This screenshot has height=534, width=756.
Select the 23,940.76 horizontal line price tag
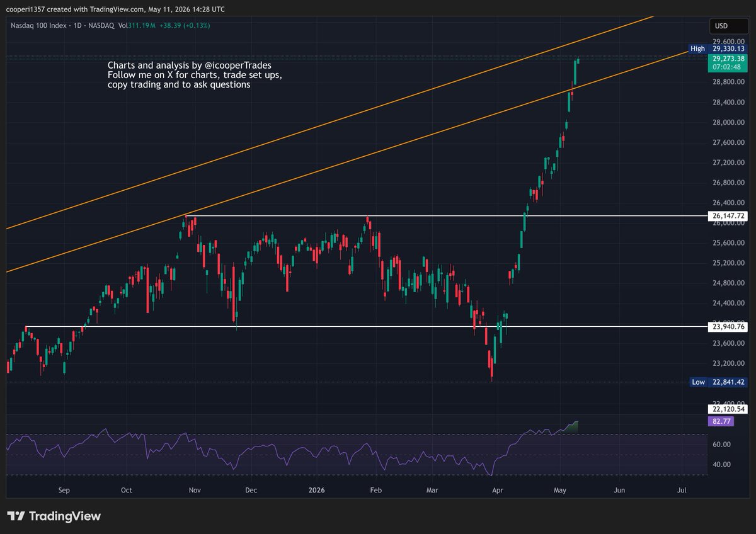(729, 327)
